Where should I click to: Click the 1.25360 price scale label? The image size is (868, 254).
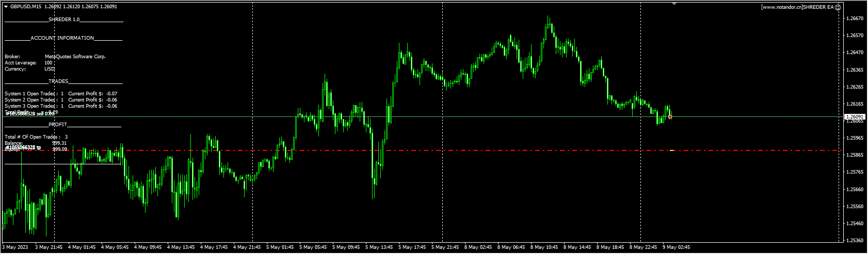point(855,241)
